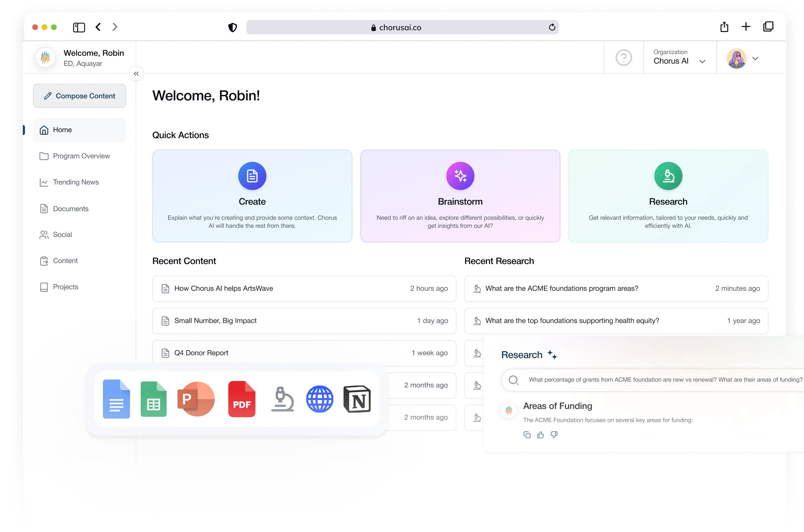
Task: Click the Google Docs icon
Action: [x=116, y=399]
